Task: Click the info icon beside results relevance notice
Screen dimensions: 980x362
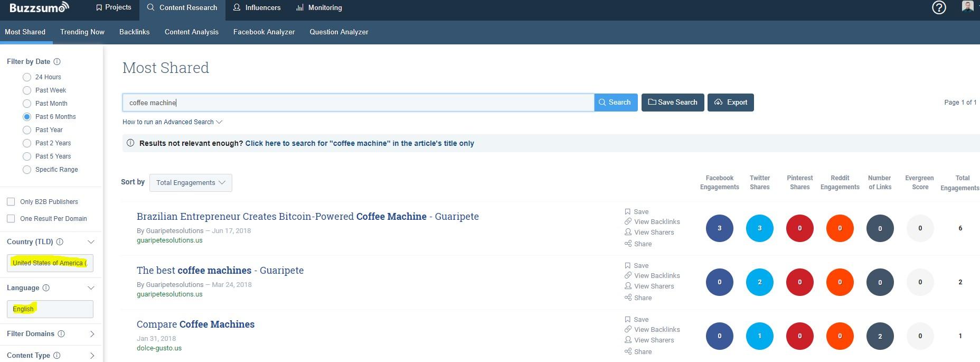Action: pos(130,143)
